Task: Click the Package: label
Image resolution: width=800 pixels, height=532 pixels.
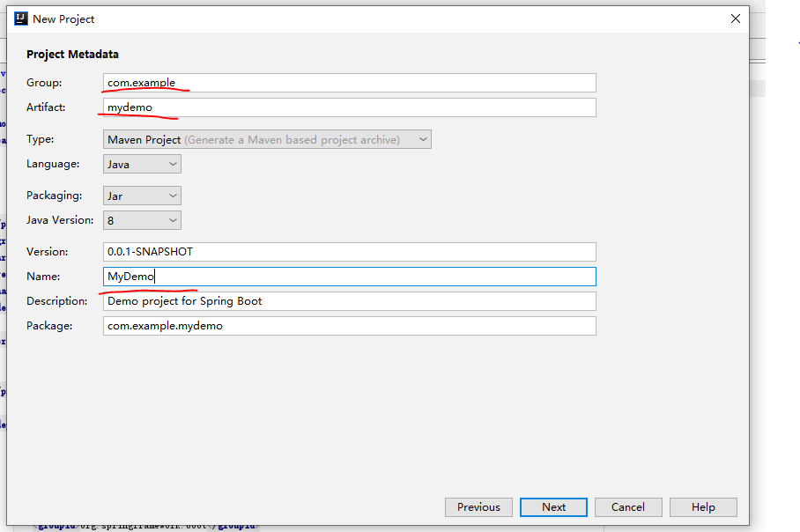Action: pos(49,325)
